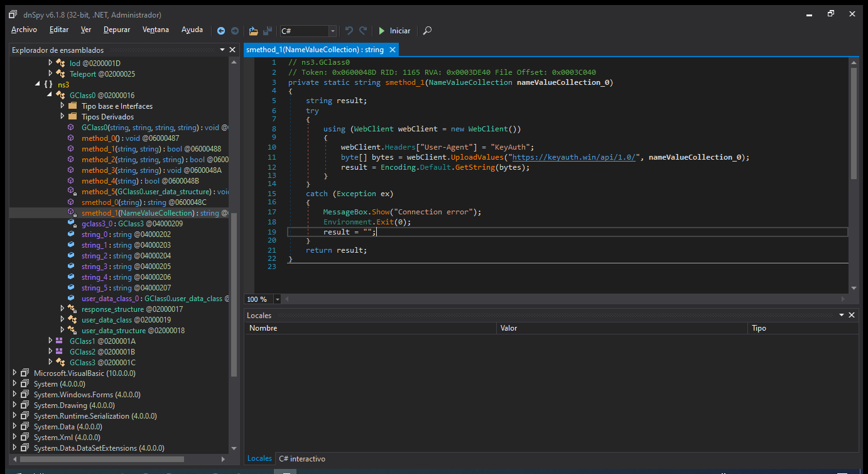
Task: Close the Locales panel
Action: tap(852, 315)
